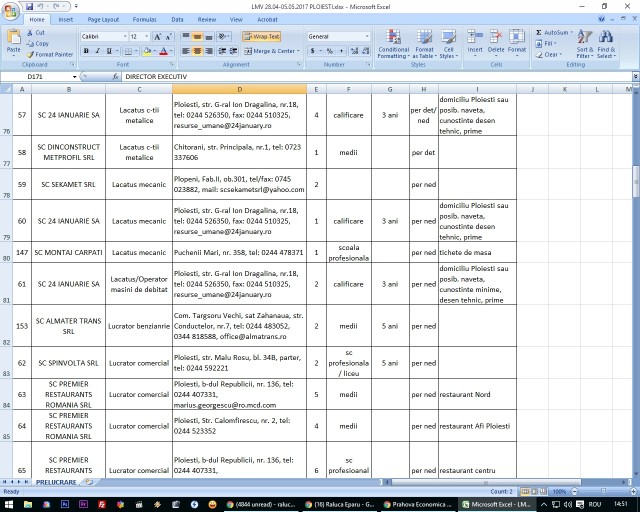Image resolution: width=640 pixels, height=512 pixels.
Task: Open the font name Calibri dropdown
Action: 125,37
